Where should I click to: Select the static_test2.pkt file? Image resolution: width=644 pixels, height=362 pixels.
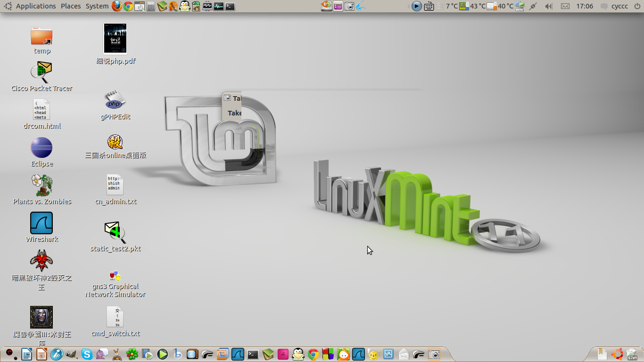(116, 237)
